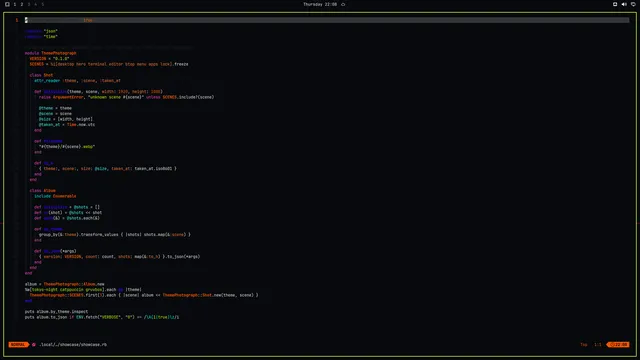Place cursor on the "json" require line
Viewport: 640px width, 360px height.
click(x=41, y=31)
